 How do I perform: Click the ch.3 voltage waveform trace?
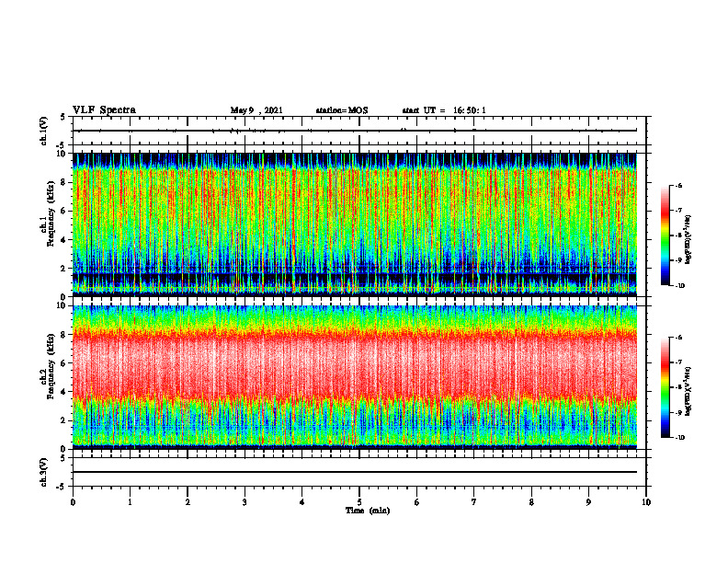355,472
